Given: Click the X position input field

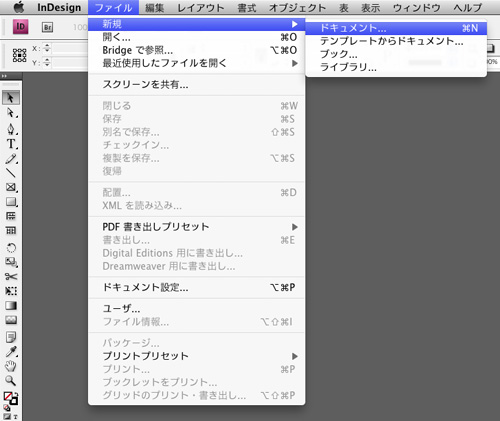Looking at the screenshot, I should tap(69, 49).
